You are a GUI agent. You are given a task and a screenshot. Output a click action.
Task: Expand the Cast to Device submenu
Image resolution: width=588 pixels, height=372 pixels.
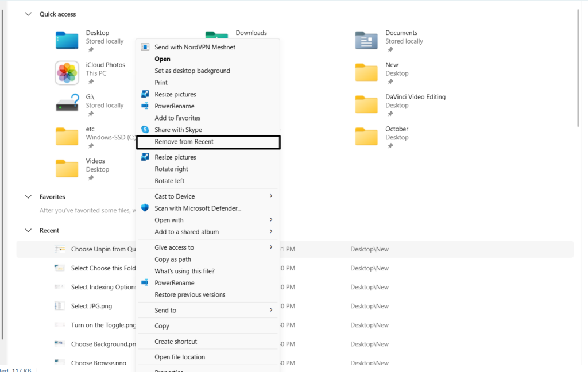271,196
